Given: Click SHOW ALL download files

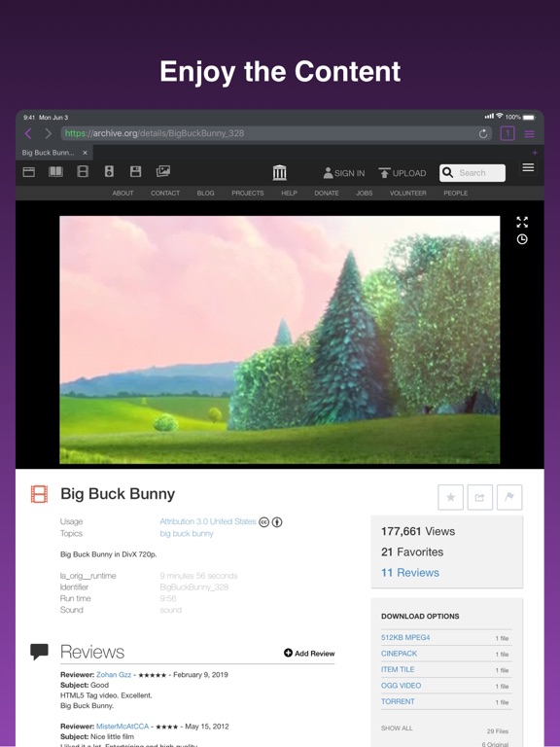Looking at the screenshot, I should pyautogui.click(x=397, y=729).
